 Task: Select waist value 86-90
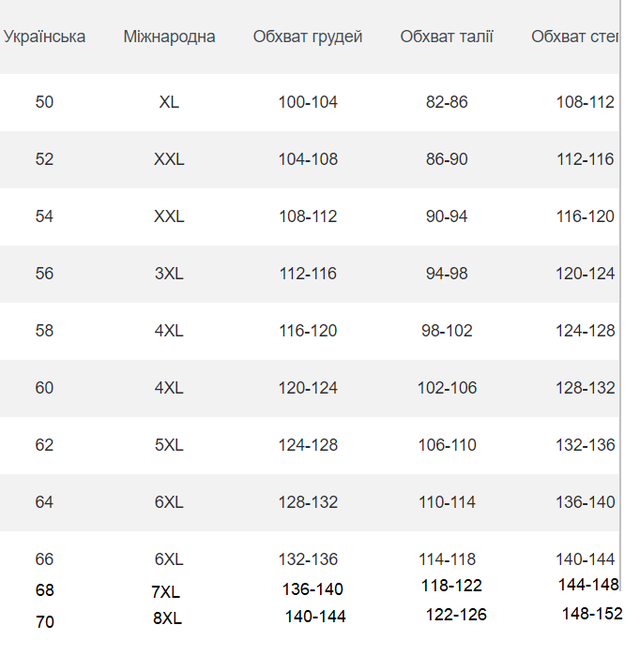[x=447, y=160]
